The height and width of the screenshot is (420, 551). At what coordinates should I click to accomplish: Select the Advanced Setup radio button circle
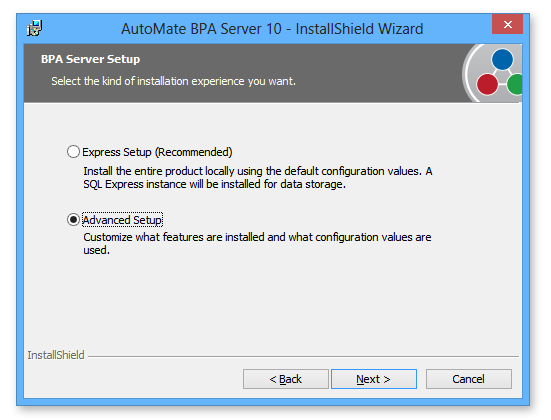point(73,220)
